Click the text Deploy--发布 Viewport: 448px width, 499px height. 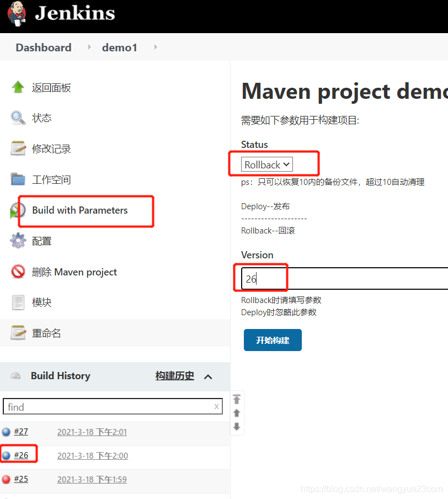pos(265,206)
